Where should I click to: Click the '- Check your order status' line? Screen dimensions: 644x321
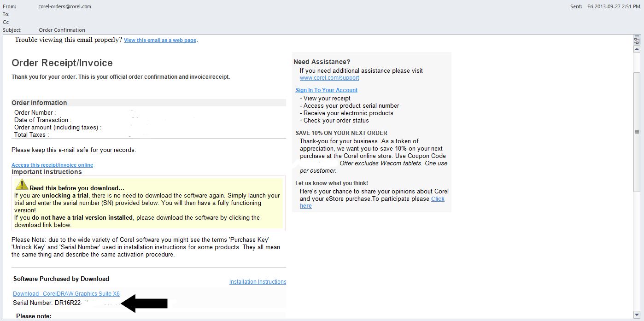334,121
